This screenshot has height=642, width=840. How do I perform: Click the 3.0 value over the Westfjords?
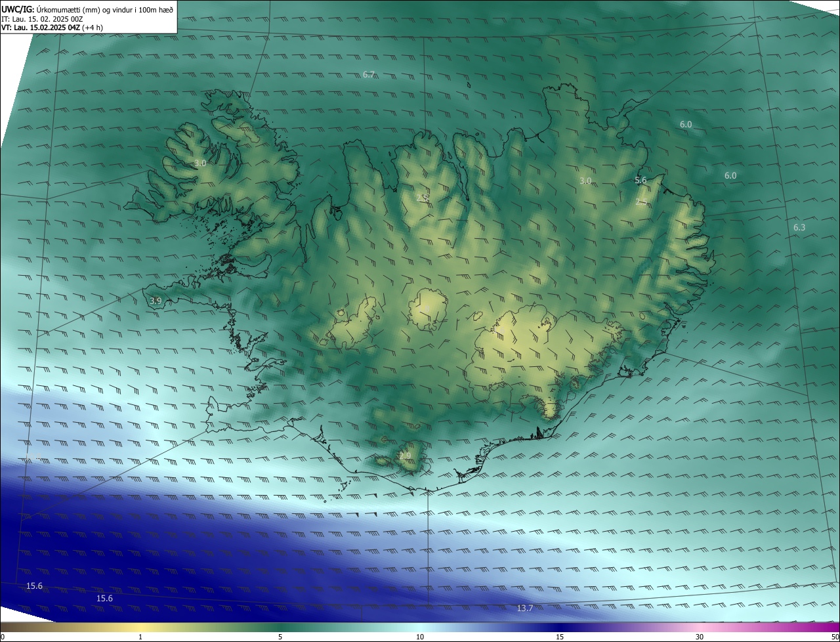click(x=200, y=163)
